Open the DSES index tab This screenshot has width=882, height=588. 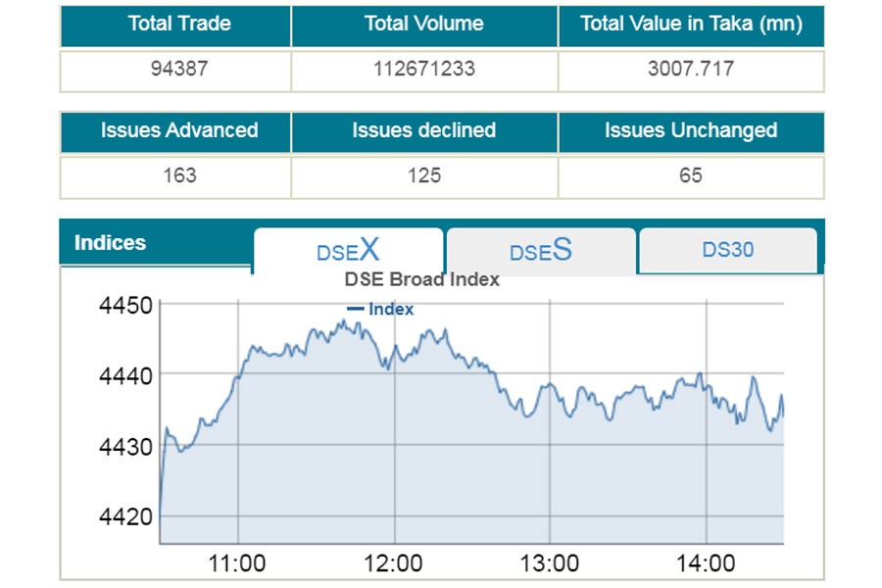pyautogui.click(x=541, y=251)
